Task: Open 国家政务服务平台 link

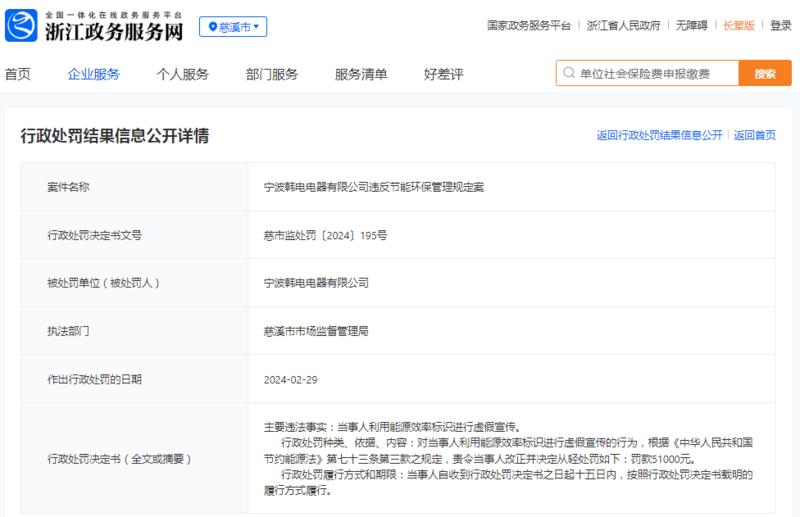Action: [x=529, y=26]
